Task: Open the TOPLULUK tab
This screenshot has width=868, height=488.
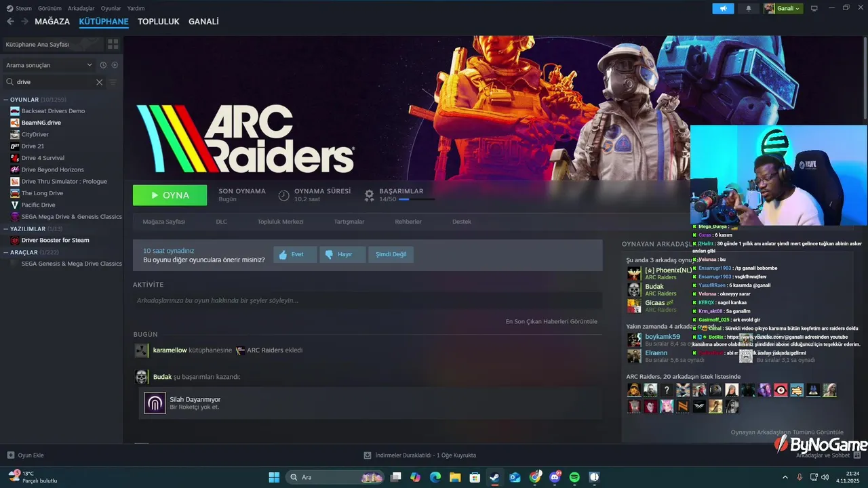Action: pyautogui.click(x=159, y=22)
